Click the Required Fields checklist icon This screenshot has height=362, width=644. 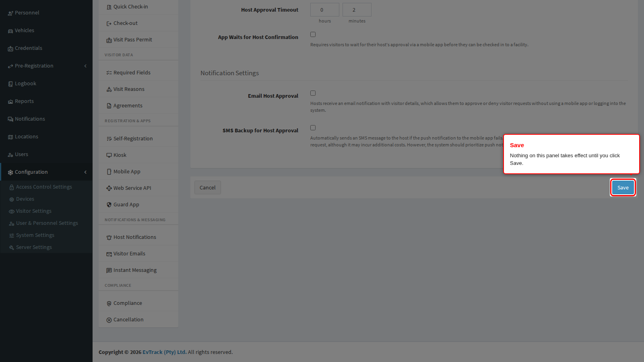click(109, 73)
